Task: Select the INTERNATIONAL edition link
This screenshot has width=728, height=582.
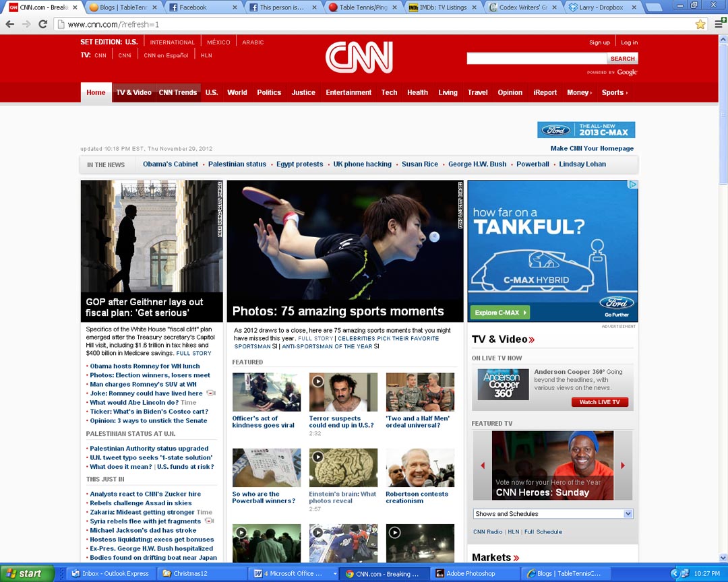Action: 172,42
